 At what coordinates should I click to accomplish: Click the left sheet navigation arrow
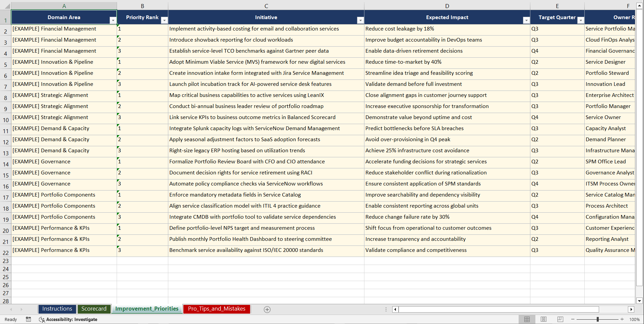11,309
